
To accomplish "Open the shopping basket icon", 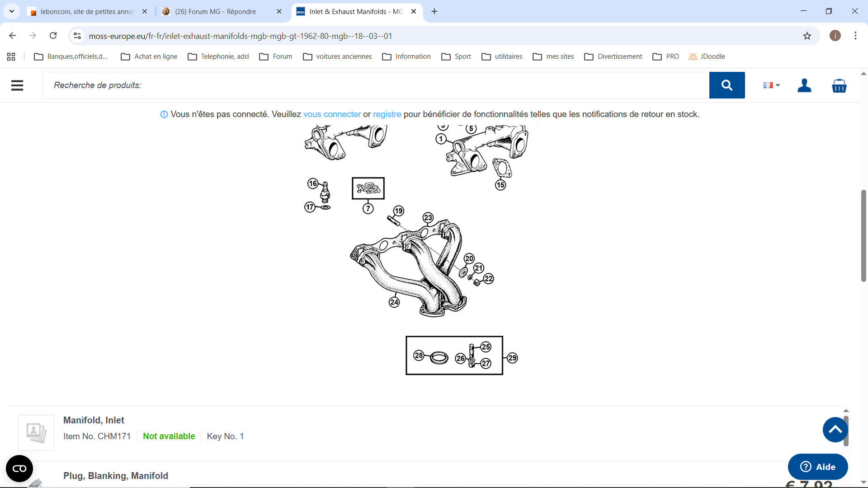I will pyautogui.click(x=839, y=85).
